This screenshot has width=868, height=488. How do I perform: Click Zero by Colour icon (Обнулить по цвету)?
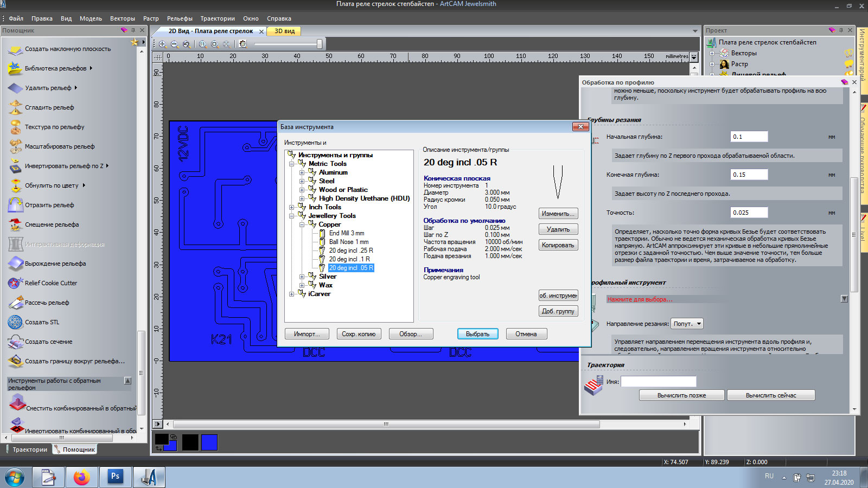15,185
